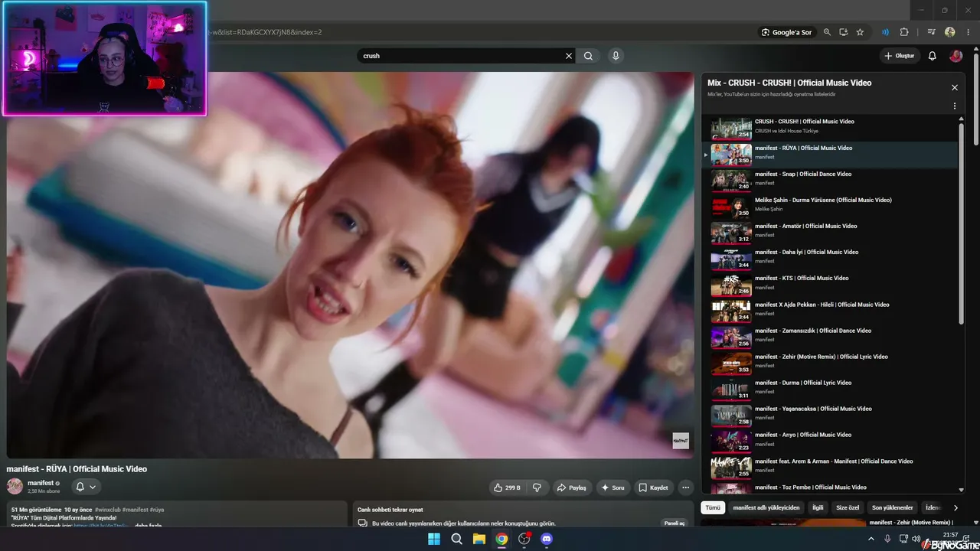
Task: Show more filter chips with the right arrow
Action: 955,507
